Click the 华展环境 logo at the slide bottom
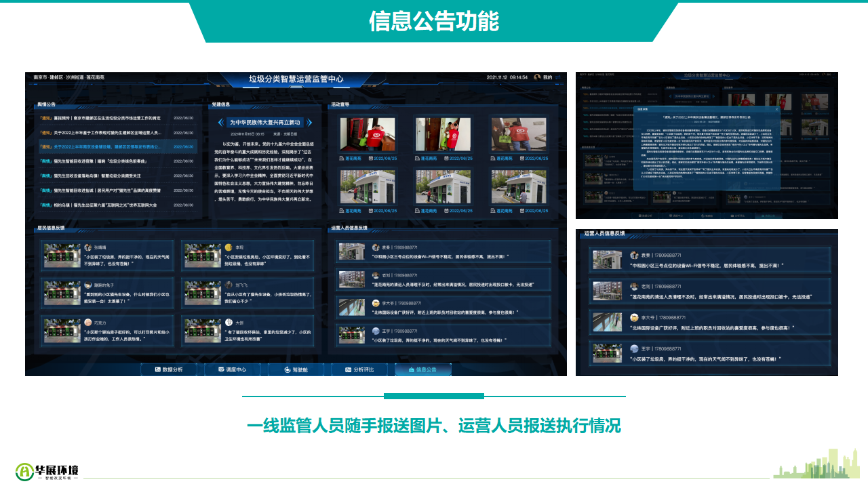Screen dimensions: 868x488 pos(47,470)
